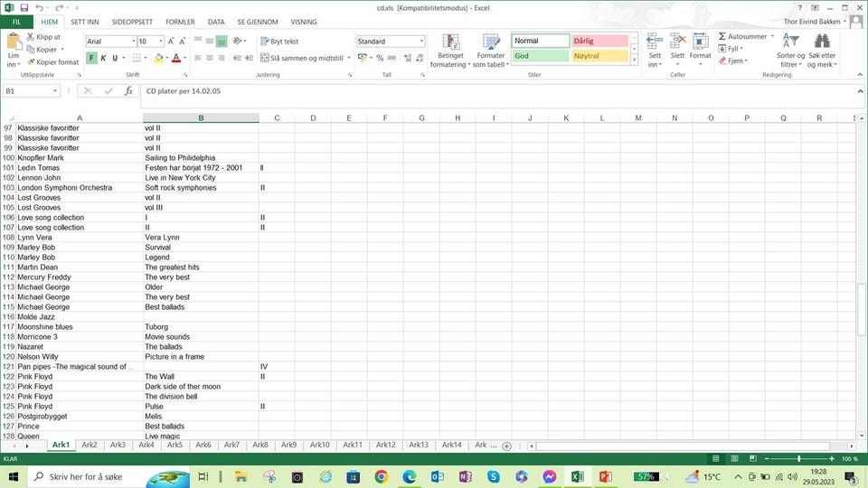Screen dimensions: 868x488
Task: Open sheet tab Ark2
Action: click(x=90, y=445)
